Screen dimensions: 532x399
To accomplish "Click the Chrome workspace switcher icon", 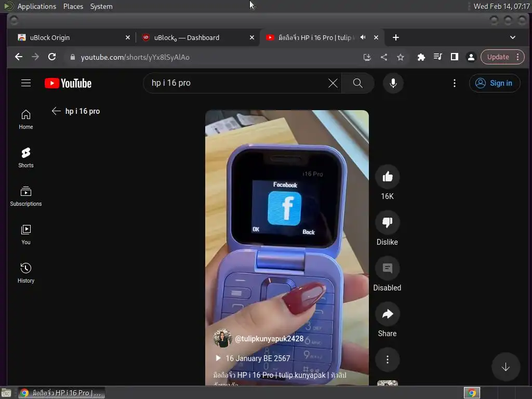I will [472, 393].
